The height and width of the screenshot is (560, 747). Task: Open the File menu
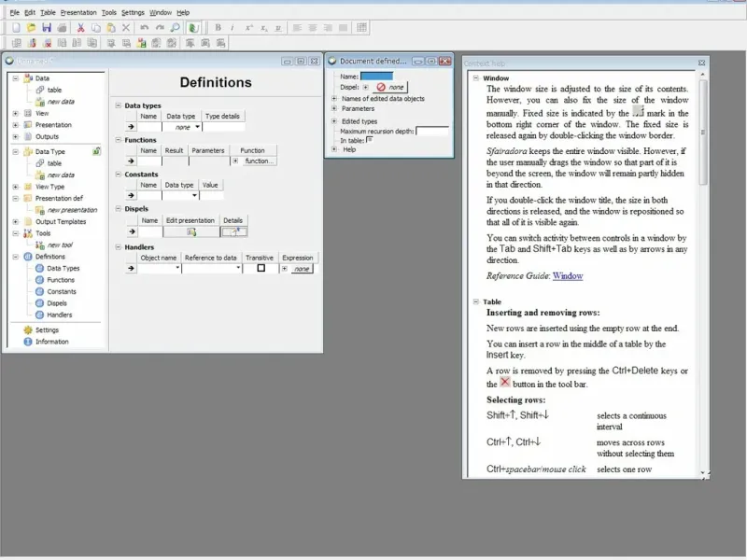tap(15, 12)
